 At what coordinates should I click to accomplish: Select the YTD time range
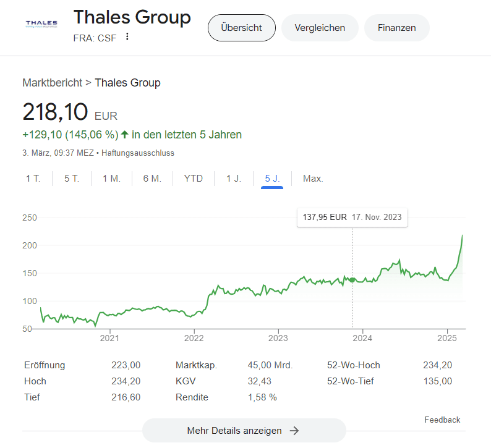(193, 179)
